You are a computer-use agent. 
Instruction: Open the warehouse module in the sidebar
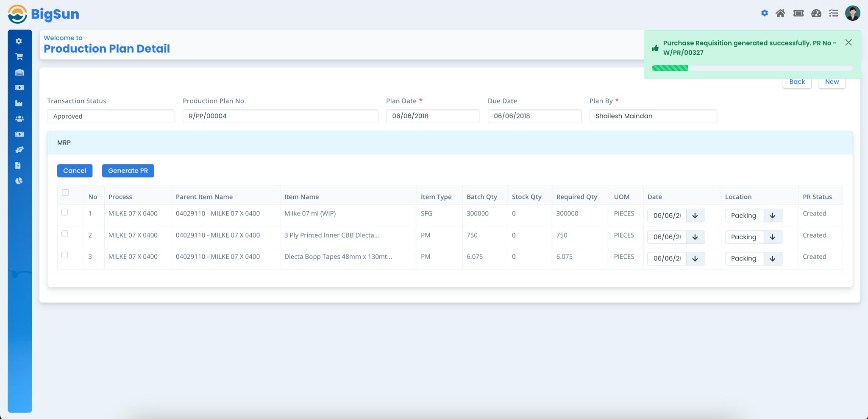pyautogui.click(x=19, y=72)
